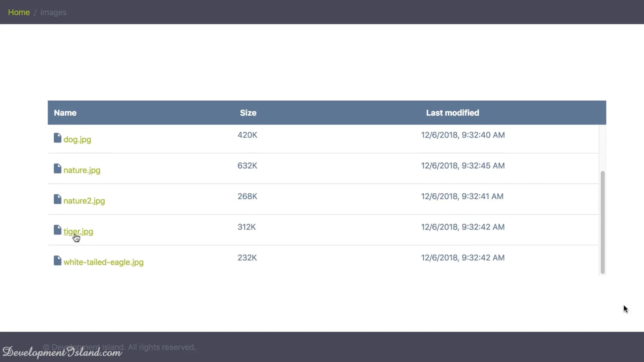
Task: Sort files by the Size column header
Action: (248, 113)
